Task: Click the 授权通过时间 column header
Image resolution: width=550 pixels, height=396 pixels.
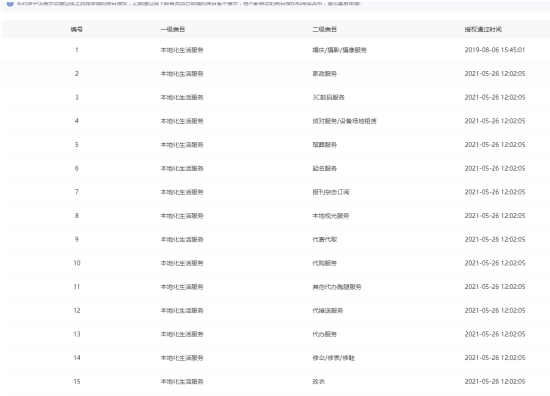Action: (x=483, y=29)
